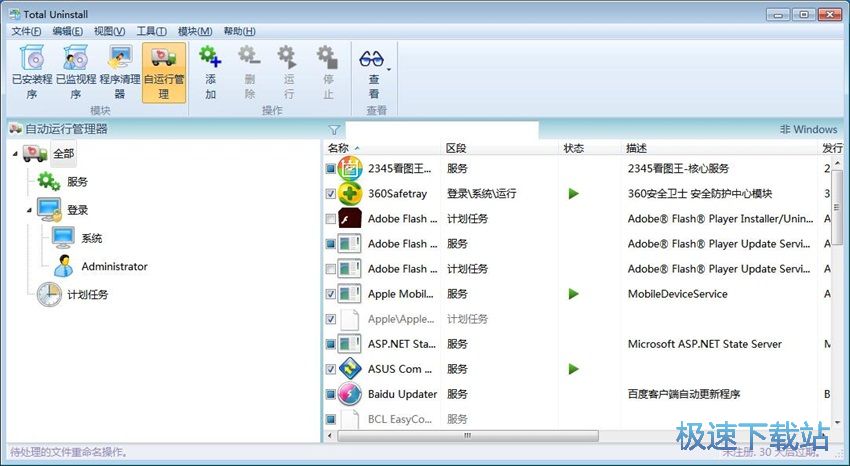Click running status arrow for 360Safetray
Image resolution: width=850 pixels, height=466 pixels.
tap(574, 193)
